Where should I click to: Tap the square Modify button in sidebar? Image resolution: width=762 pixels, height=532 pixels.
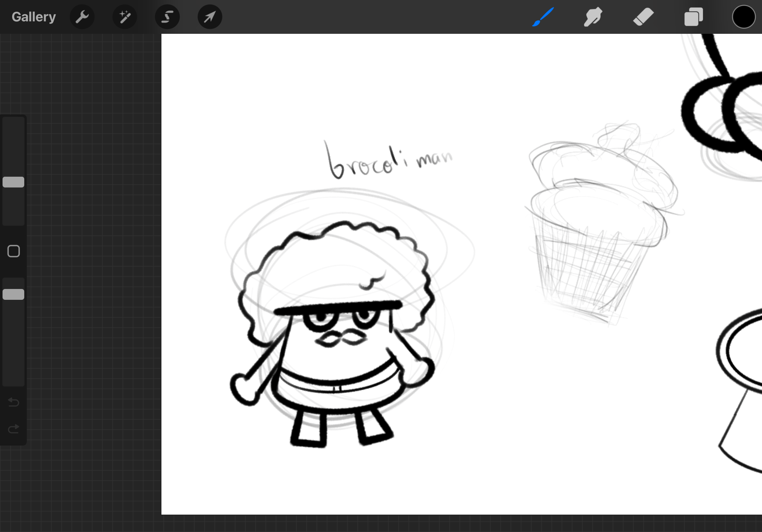[x=13, y=251]
